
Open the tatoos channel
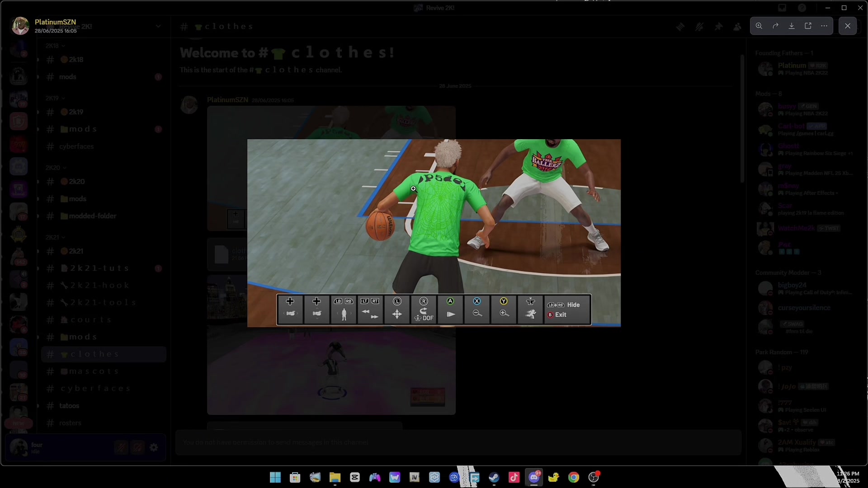point(104,406)
